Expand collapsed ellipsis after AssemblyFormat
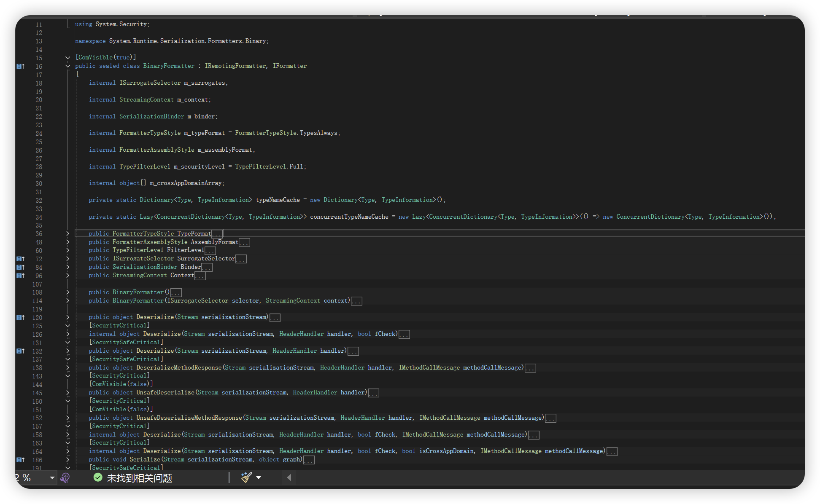The height and width of the screenshot is (504, 820). click(244, 242)
